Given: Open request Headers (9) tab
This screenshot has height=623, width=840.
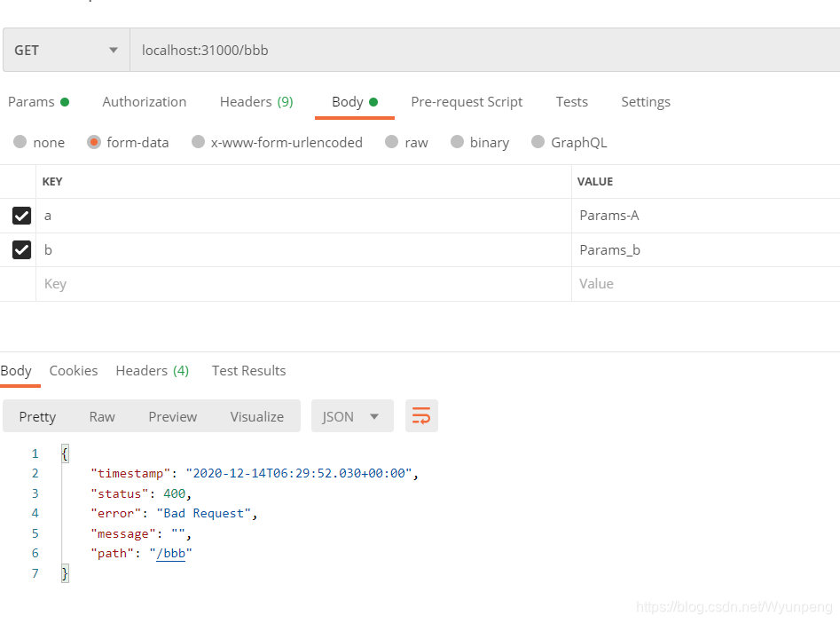Looking at the screenshot, I should click(x=256, y=102).
